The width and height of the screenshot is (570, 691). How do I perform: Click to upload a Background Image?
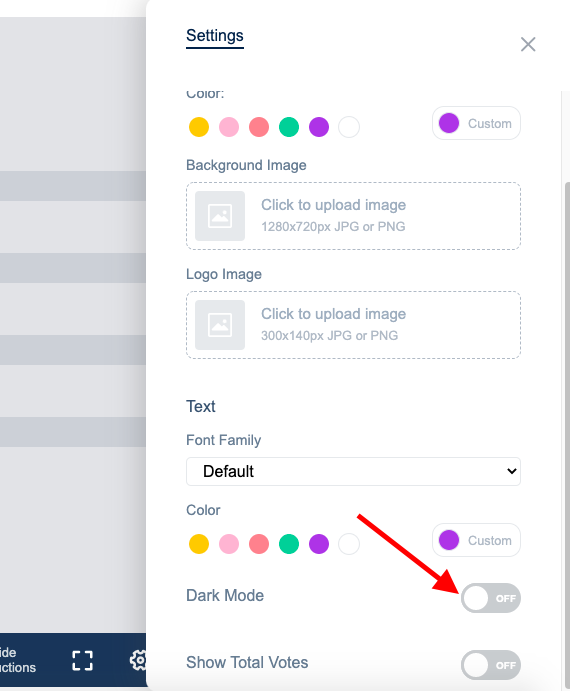(x=353, y=216)
